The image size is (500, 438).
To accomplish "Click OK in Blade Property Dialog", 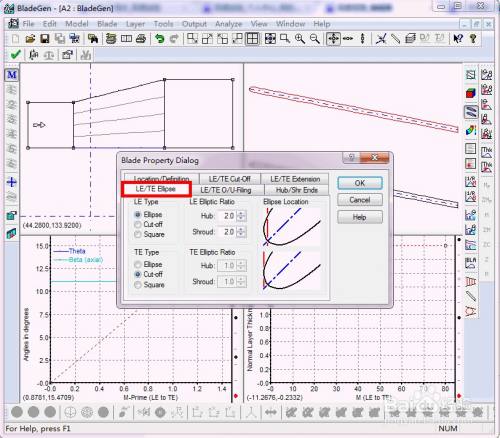I will pos(360,183).
